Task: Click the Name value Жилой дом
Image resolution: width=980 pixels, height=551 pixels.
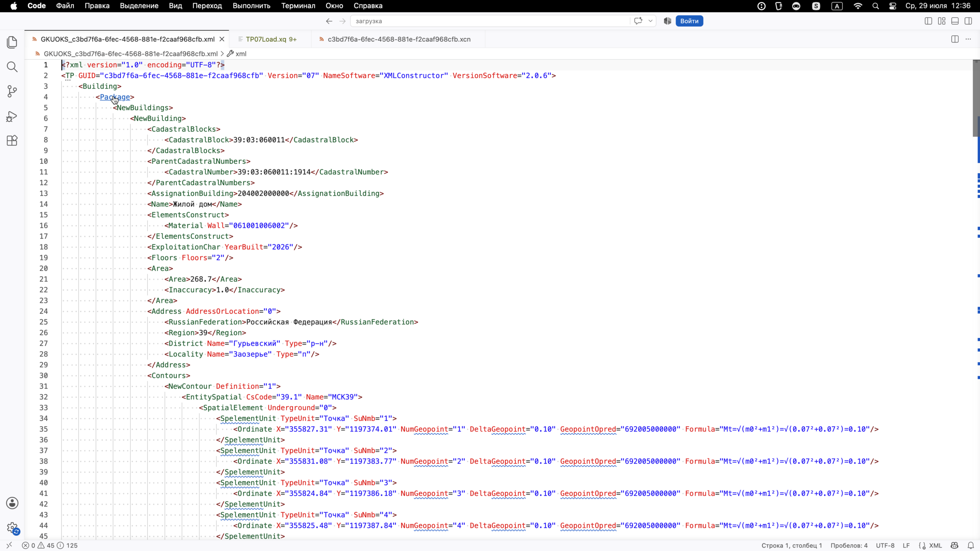Action: pyautogui.click(x=193, y=204)
